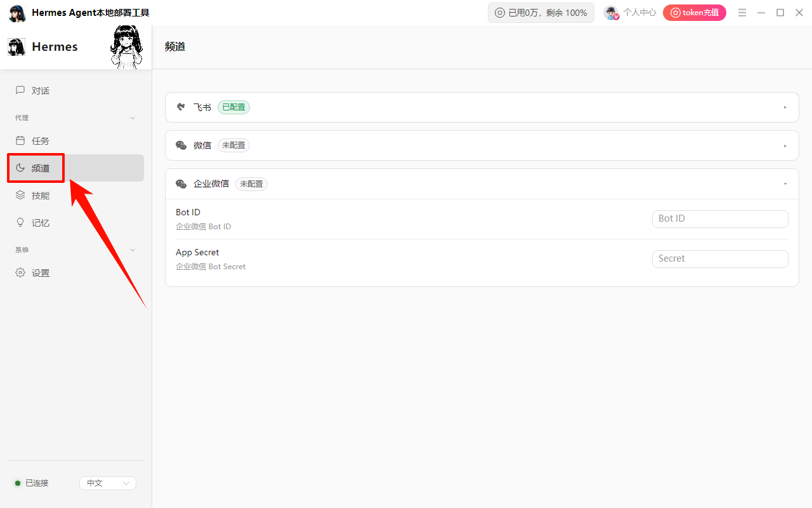Expand the 微信 channel panel arrow

[785, 145]
